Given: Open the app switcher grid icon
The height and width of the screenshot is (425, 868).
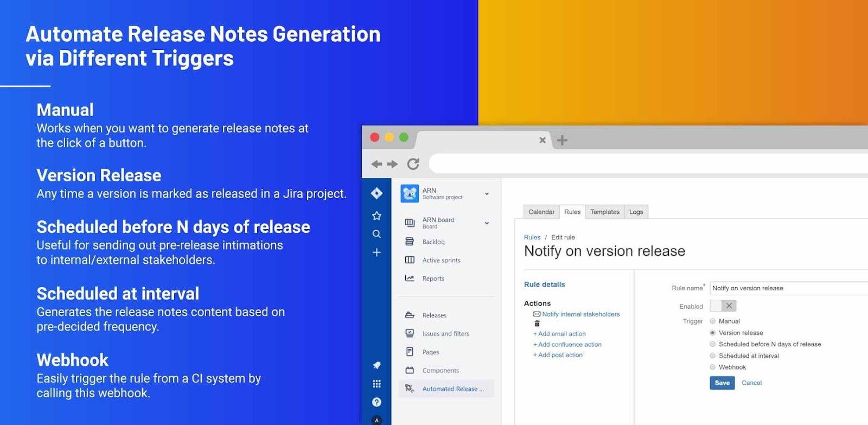Looking at the screenshot, I should click(376, 384).
